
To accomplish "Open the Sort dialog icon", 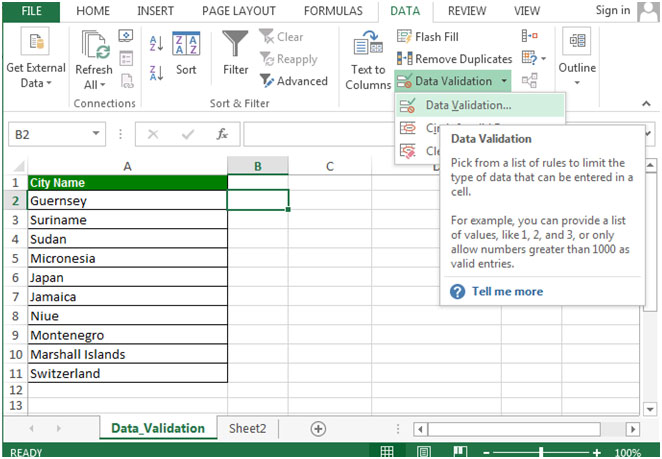I will pos(186,43).
